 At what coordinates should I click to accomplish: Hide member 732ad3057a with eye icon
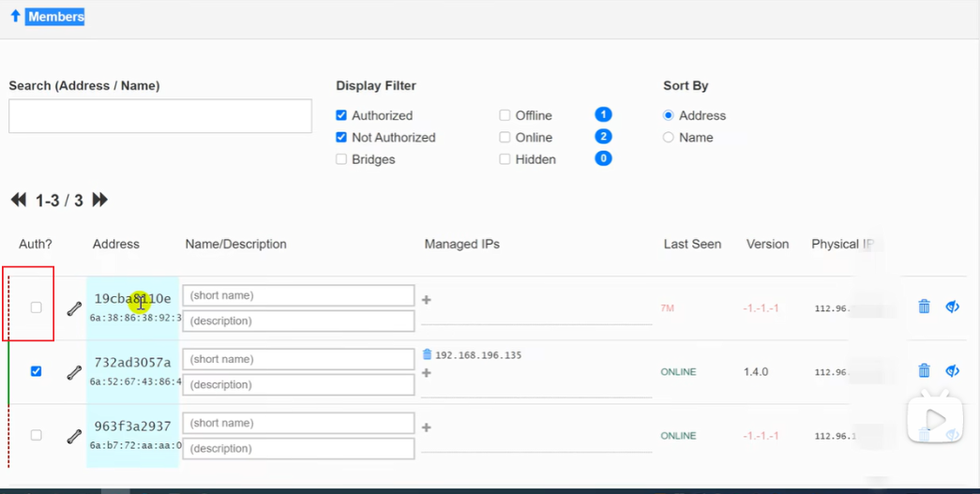952,371
